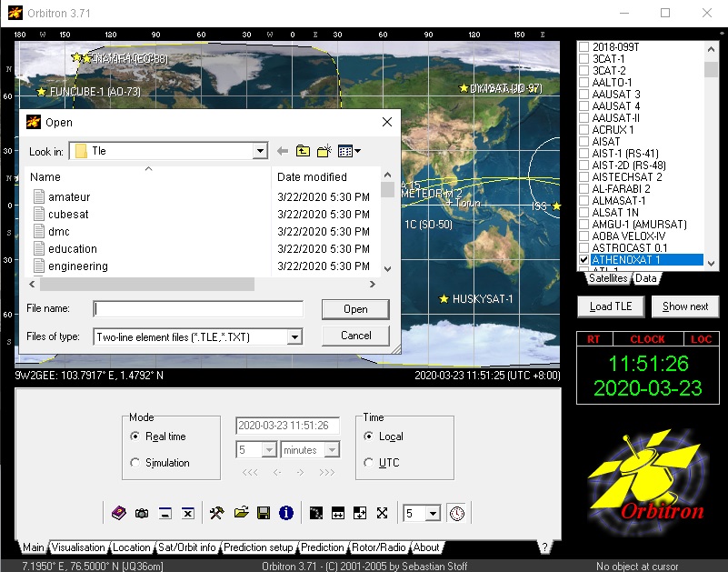Open a file with the open-folder toolbar icon
Image resolution: width=728 pixels, height=572 pixels.
[x=241, y=513]
